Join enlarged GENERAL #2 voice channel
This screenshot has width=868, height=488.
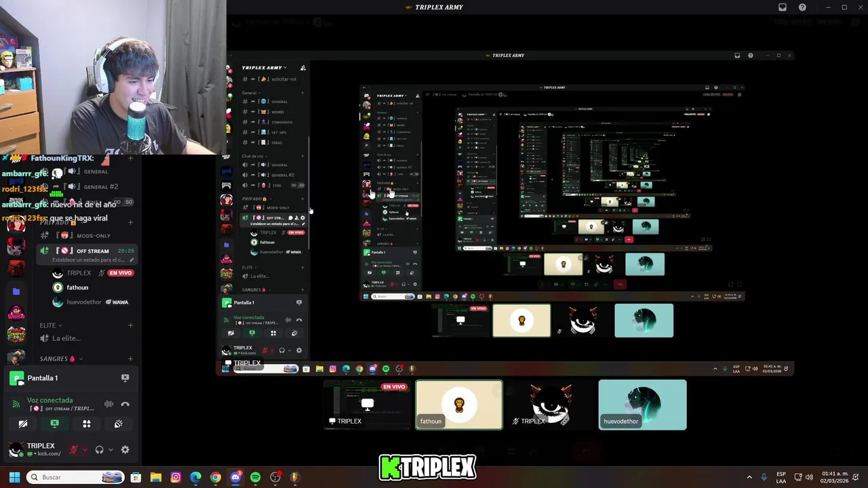point(88,186)
